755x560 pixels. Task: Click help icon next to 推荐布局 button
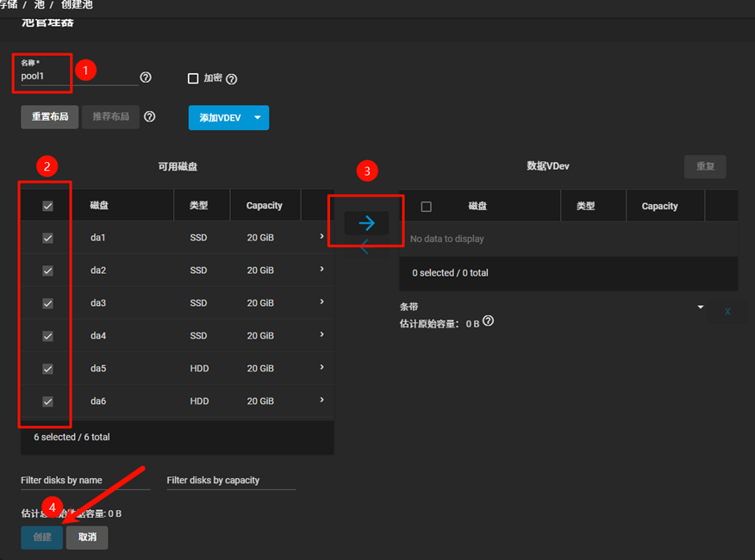pos(150,117)
